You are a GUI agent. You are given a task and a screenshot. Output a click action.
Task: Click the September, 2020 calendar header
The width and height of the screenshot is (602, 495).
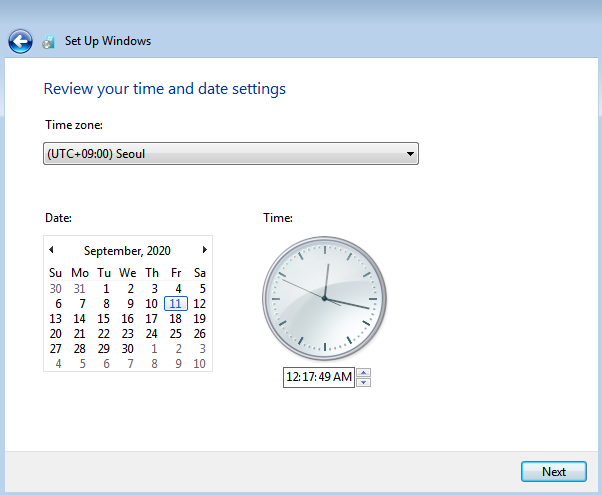tap(127, 251)
